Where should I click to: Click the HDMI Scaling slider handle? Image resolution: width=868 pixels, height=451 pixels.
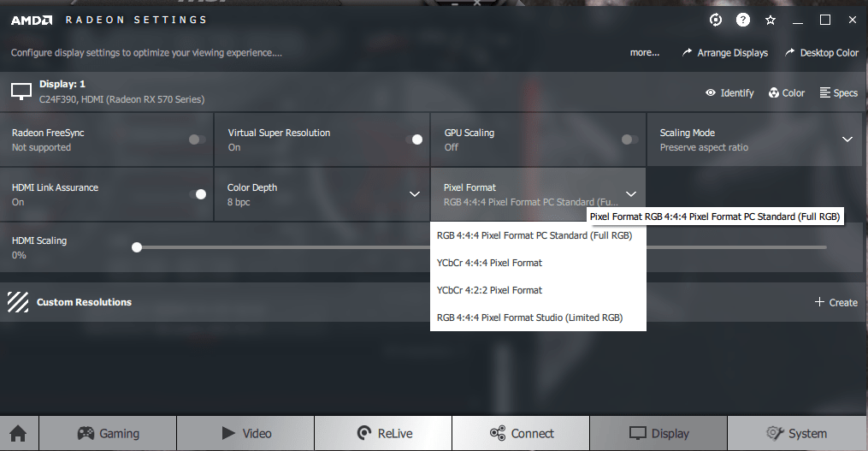click(137, 247)
